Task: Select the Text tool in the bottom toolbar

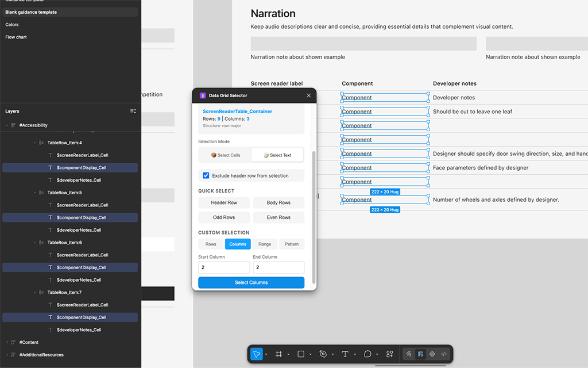Action: tap(345, 354)
